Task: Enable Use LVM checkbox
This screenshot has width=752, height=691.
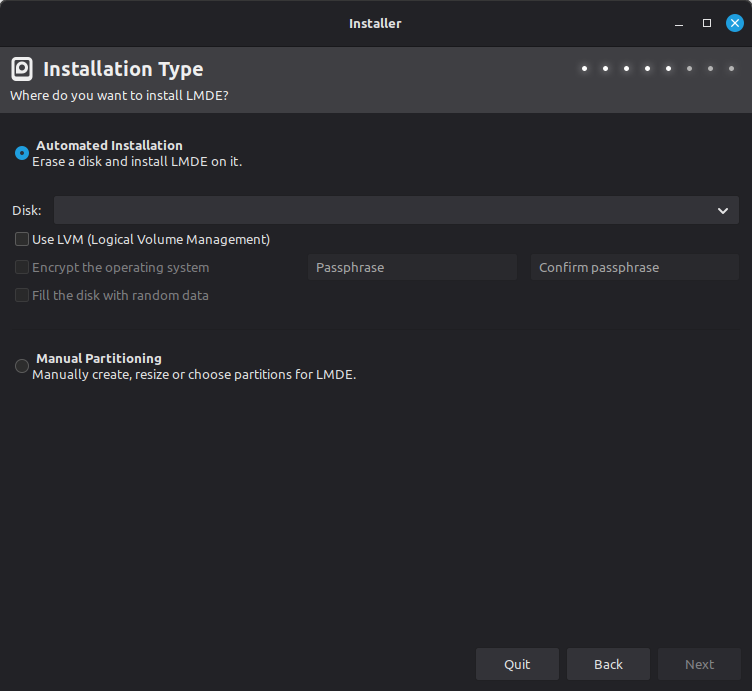Action: pos(22,239)
